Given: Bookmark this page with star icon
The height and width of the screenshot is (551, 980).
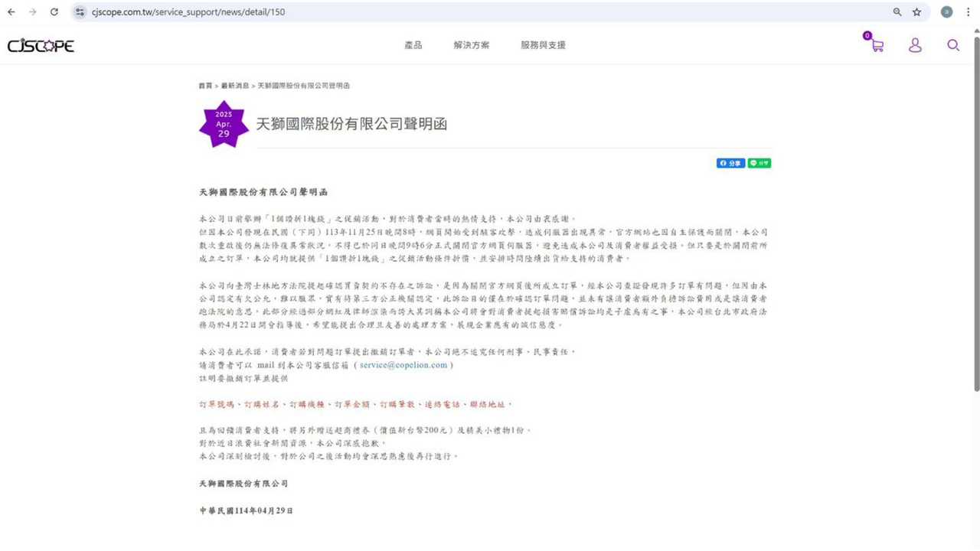Looking at the screenshot, I should pos(916,12).
